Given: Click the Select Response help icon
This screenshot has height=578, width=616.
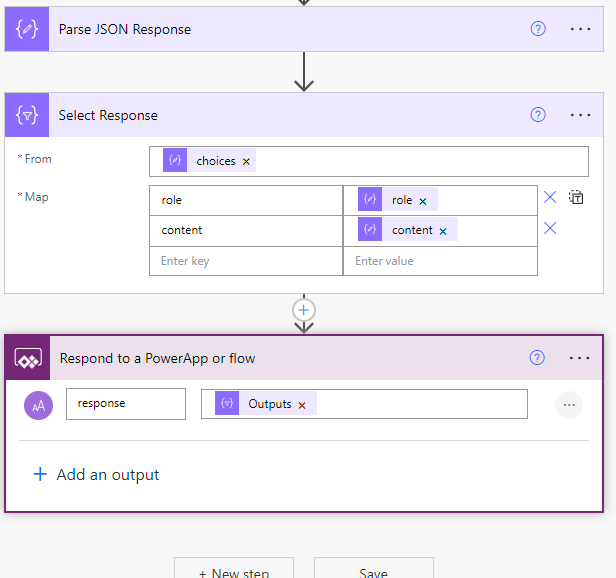Looking at the screenshot, I should (x=538, y=115).
